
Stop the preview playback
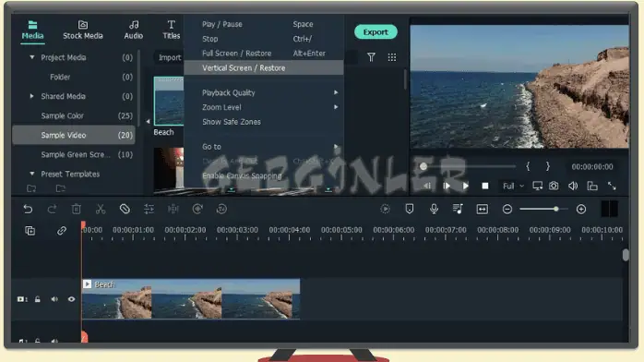[x=485, y=187]
